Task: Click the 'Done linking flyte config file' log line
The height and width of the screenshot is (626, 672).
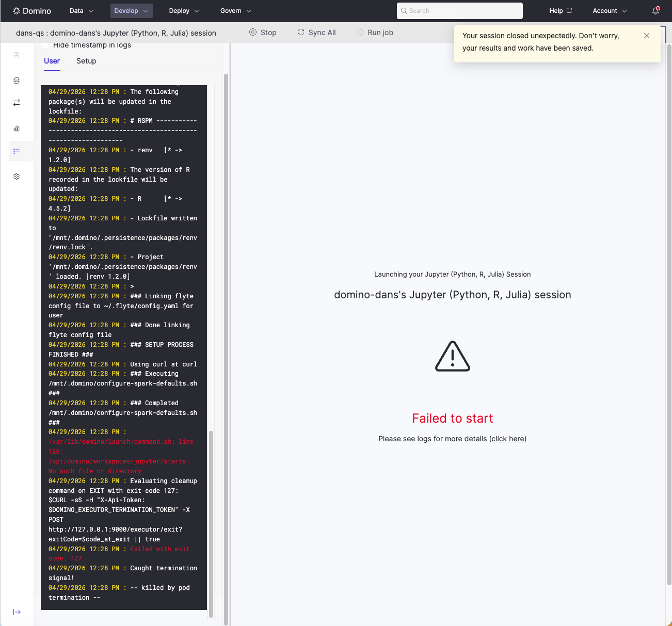Action: 119,330
